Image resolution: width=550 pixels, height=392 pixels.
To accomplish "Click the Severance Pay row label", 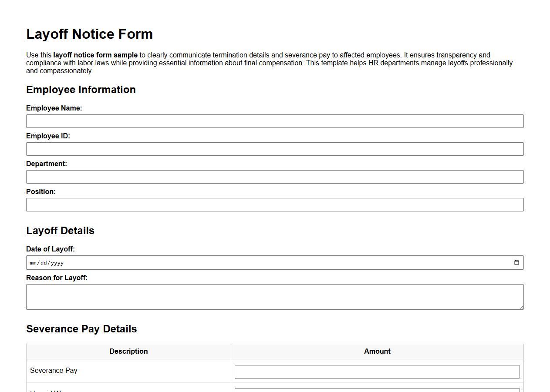I will pos(53,370).
